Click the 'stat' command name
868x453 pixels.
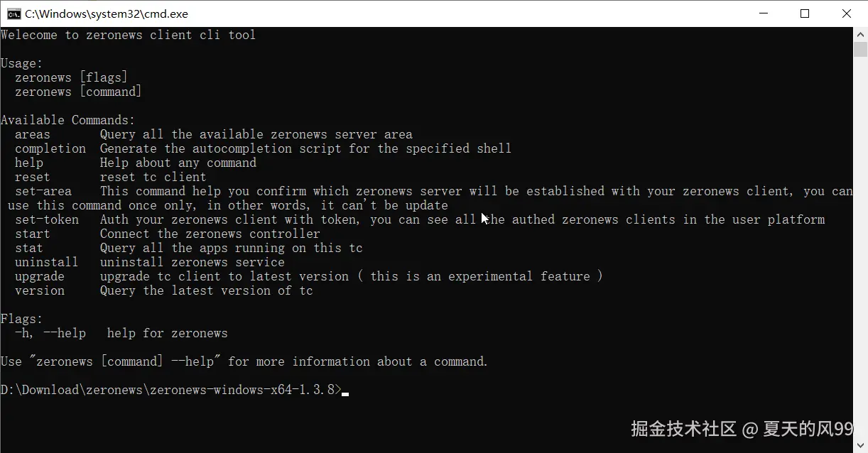click(29, 248)
